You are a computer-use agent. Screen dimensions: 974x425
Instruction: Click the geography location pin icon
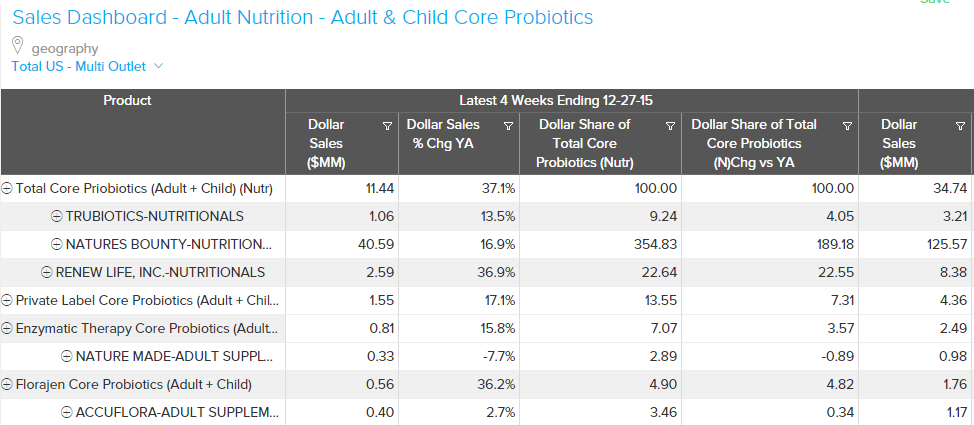tap(18, 46)
